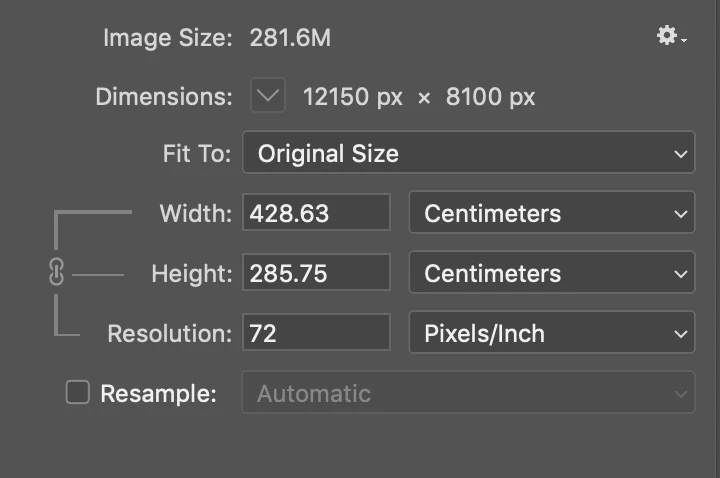The height and width of the screenshot is (478, 720).
Task: Expand the Fit To Original Size dropdown
Action: click(468, 152)
